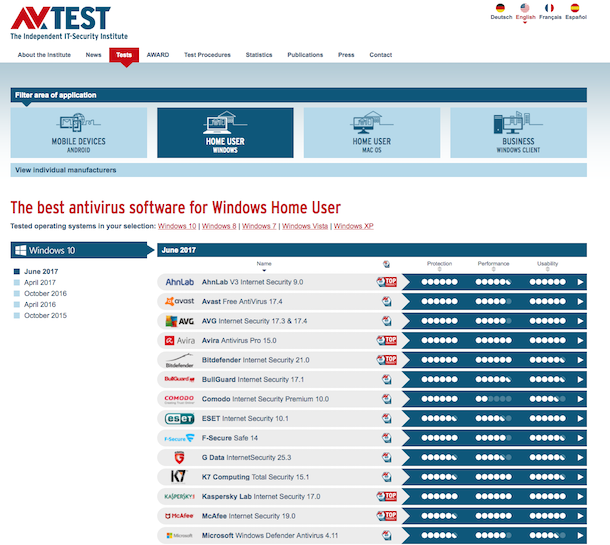This screenshot has width=610, height=545.
Task: Select April 2017 test period
Action: pos(40,282)
